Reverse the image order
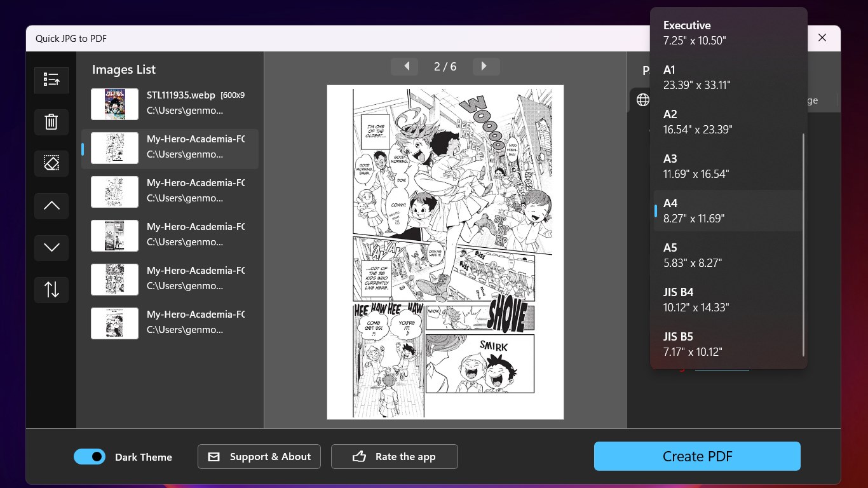Viewport: 868px width, 488px height. tap(51, 290)
